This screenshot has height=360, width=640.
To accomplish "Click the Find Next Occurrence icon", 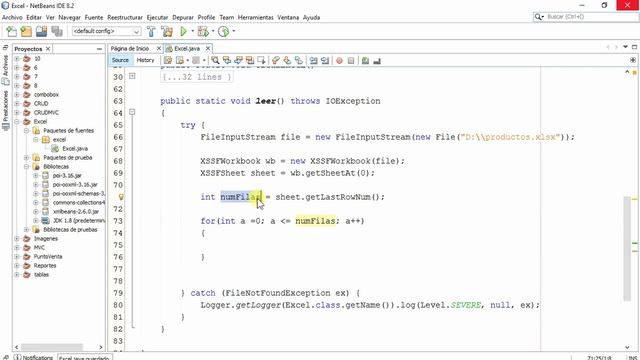I will point(238,60).
